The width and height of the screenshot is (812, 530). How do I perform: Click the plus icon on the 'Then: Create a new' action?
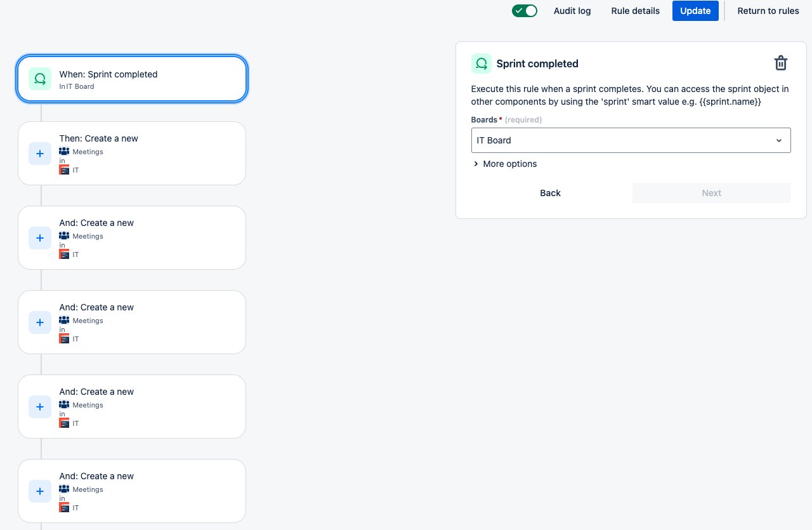[40, 154]
